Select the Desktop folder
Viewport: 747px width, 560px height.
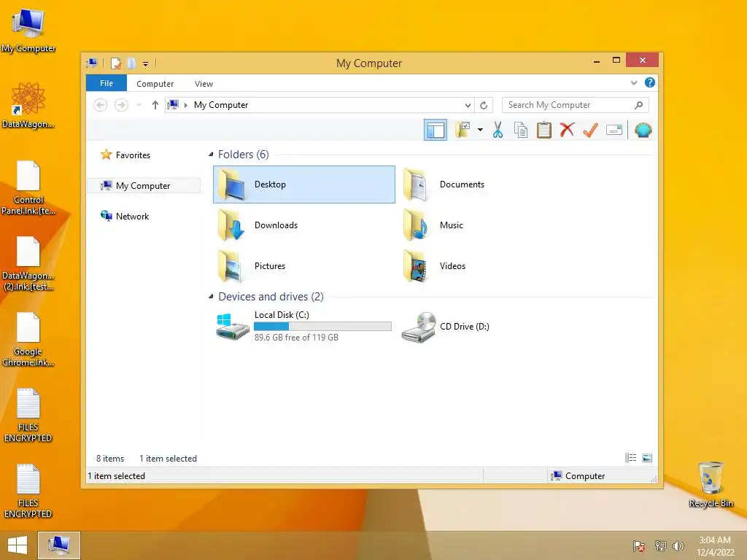tap(304, 184)
